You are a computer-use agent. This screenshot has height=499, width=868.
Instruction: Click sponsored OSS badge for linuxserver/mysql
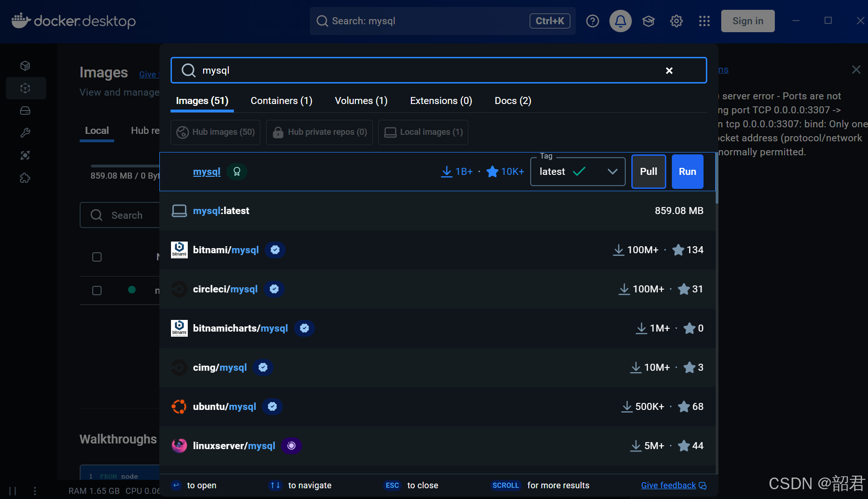click(x=292, y=446)
